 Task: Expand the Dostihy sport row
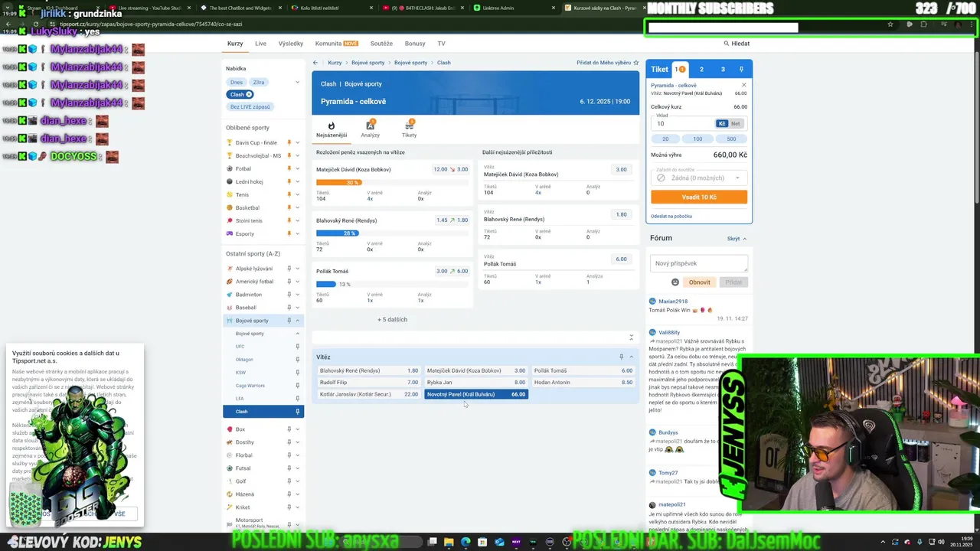298,442
